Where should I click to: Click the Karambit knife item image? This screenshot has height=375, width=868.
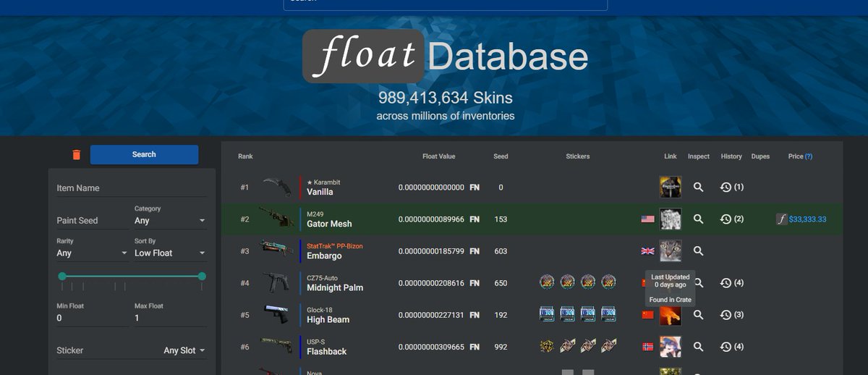[x=276, y=187]
